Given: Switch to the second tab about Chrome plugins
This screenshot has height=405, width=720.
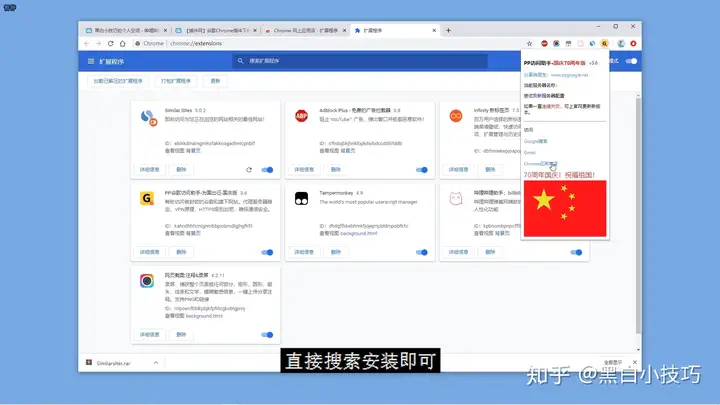Looking at the screenshot, I should click(216, 30).
